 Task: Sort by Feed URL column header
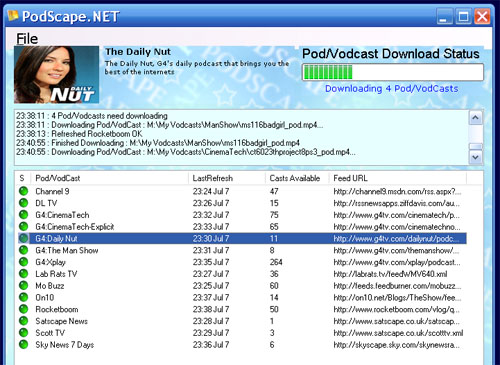click(x=398, y=178)
